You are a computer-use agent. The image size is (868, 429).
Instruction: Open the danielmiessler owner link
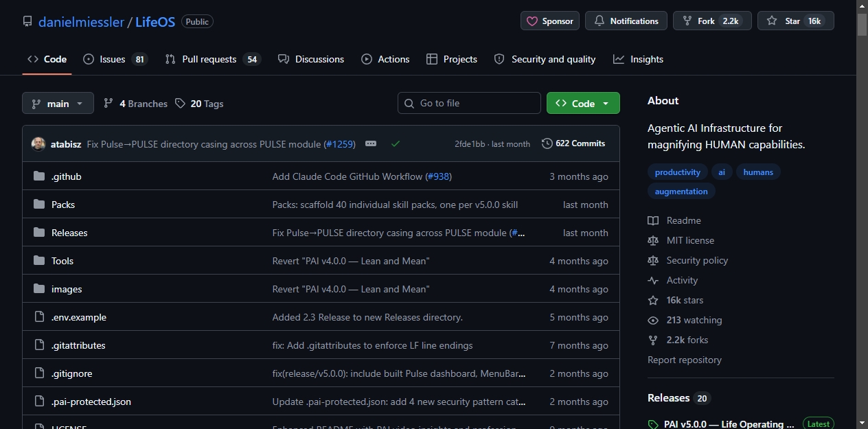click(x=81, y=21)
